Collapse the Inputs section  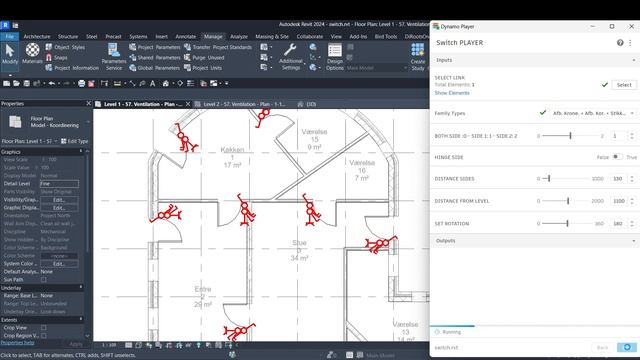coord(633,60)
